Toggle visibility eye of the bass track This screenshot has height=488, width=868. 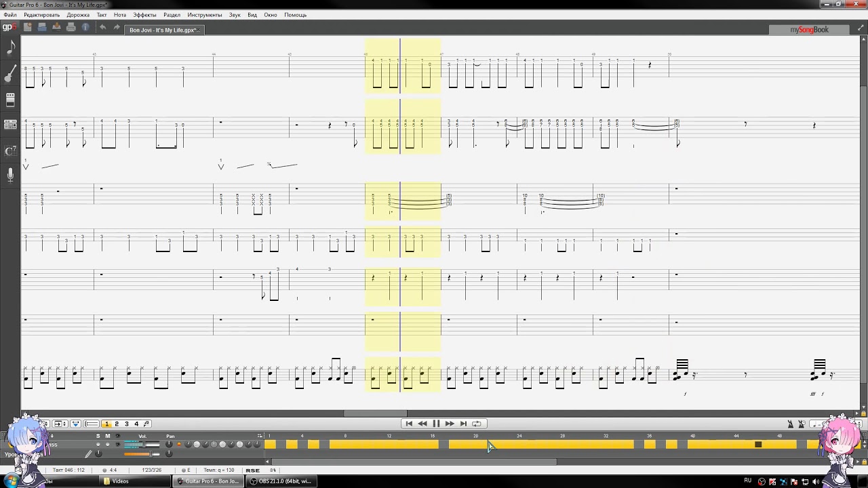[x=117, y=445]
